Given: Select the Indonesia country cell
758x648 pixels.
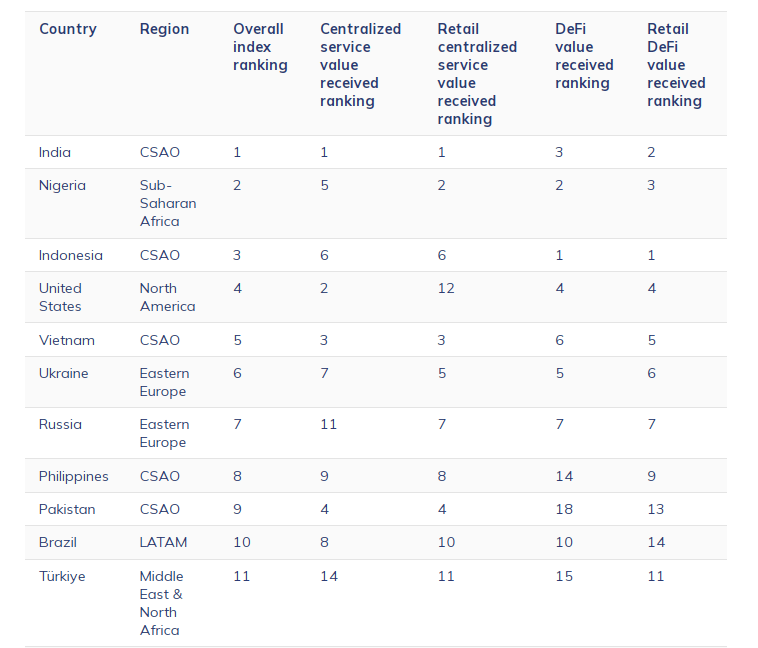Looking at the screenshot, I should pyautogui.click(x=70, y=255).
